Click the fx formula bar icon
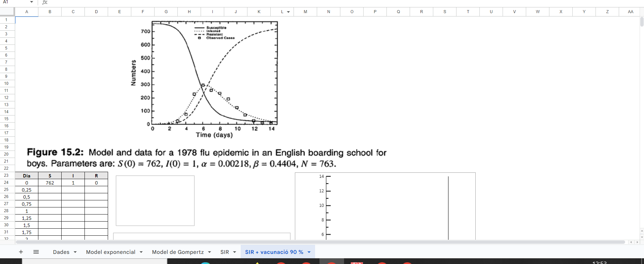 click(45, 2)
